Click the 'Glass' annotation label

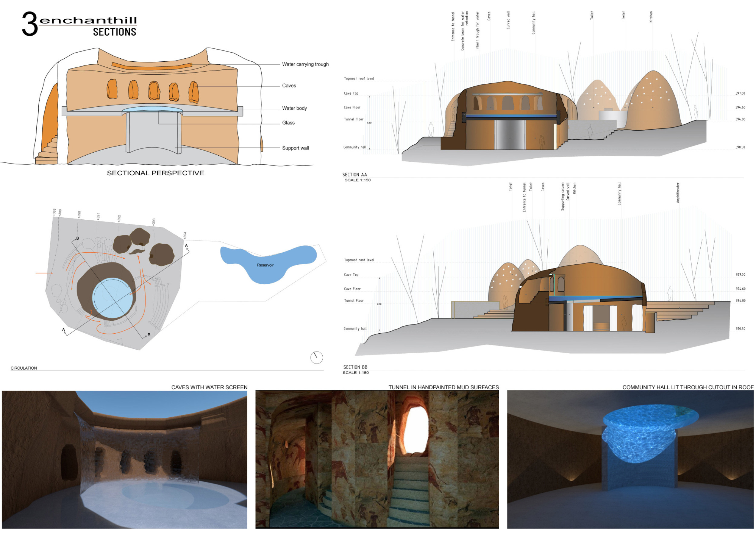click(x=288, y=123)
